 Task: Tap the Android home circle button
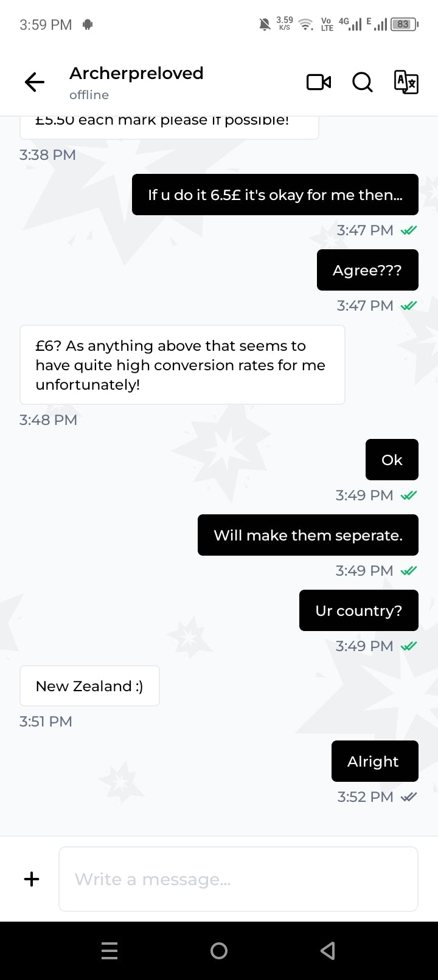pyautogui.click(x=219, y=951)
